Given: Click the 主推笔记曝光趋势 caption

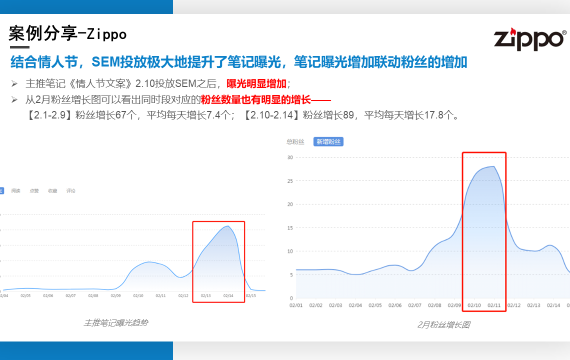Looking at the screenshot, I should click(x=116, y=323).
